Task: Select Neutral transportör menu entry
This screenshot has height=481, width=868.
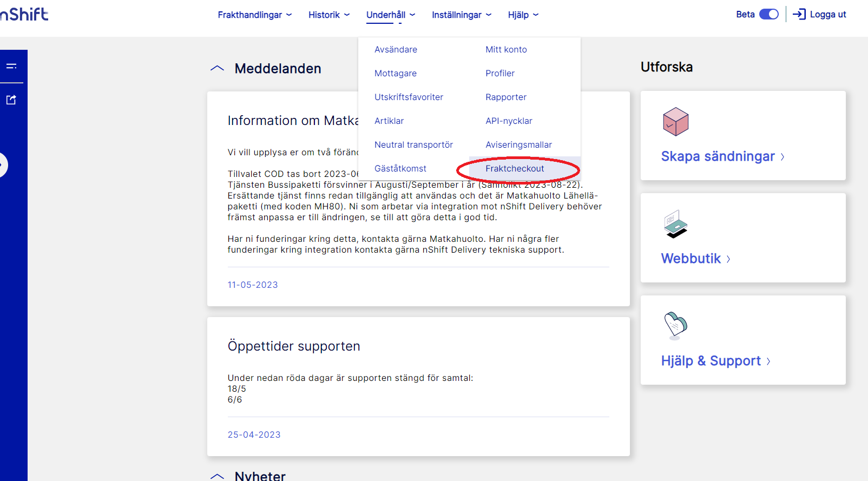Action: (x=413, y=144)
